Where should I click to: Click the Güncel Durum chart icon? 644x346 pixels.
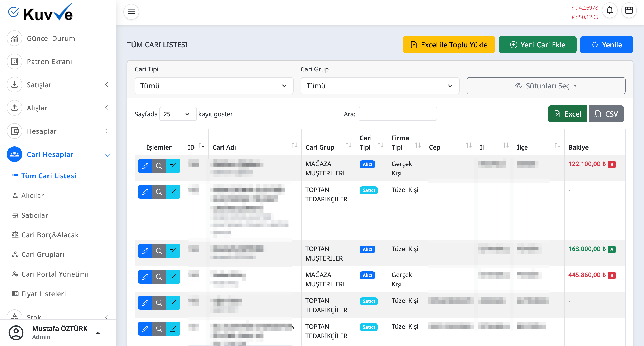pos(15,38)
